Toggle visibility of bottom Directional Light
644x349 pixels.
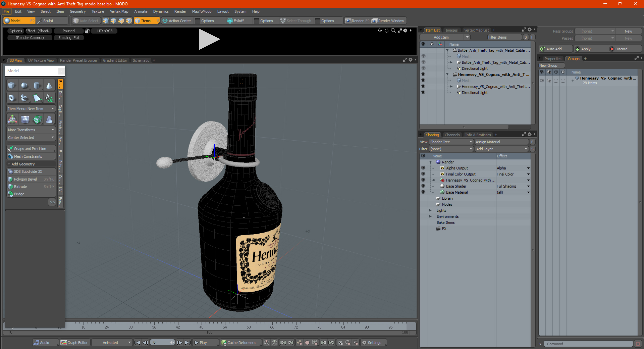pos(423,93)
